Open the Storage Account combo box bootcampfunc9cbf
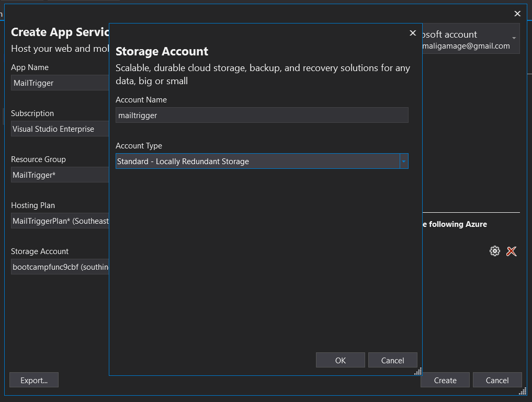 coord(60,267)
